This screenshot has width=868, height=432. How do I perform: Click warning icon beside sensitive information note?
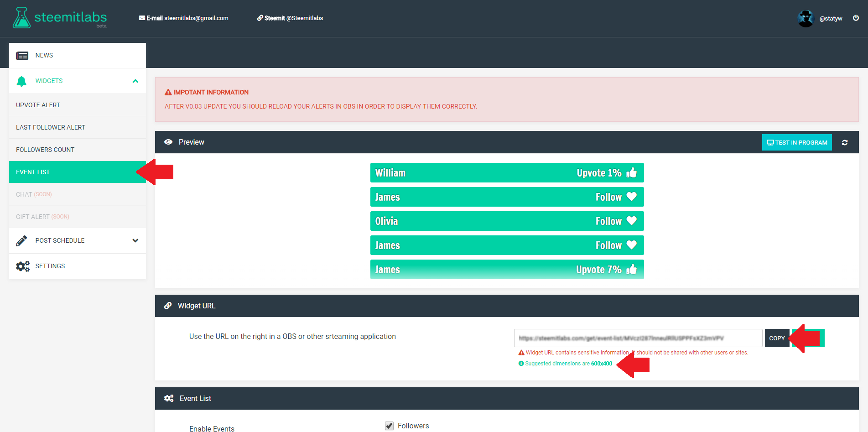[x=521, y=353]
